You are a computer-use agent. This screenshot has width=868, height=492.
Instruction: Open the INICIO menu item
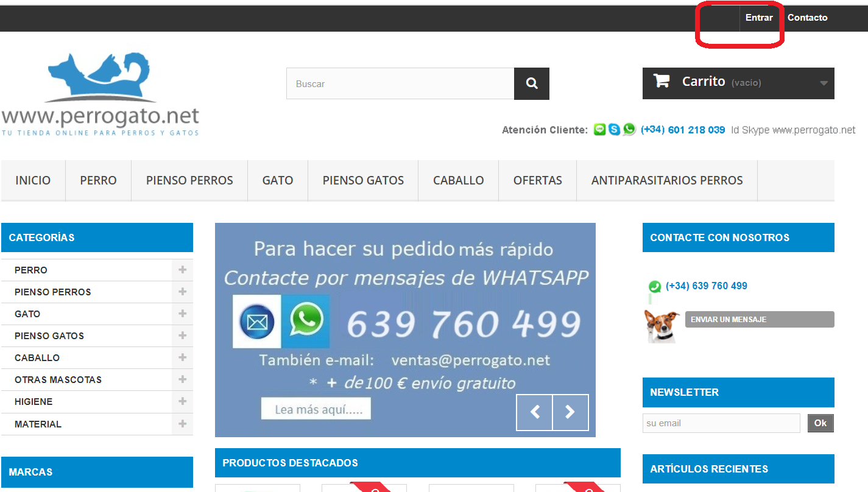click(33, 180)
